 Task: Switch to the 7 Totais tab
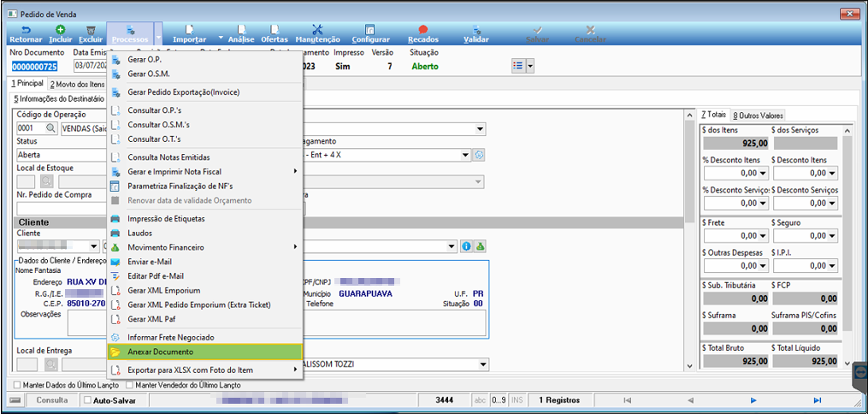tap(713, 115)
